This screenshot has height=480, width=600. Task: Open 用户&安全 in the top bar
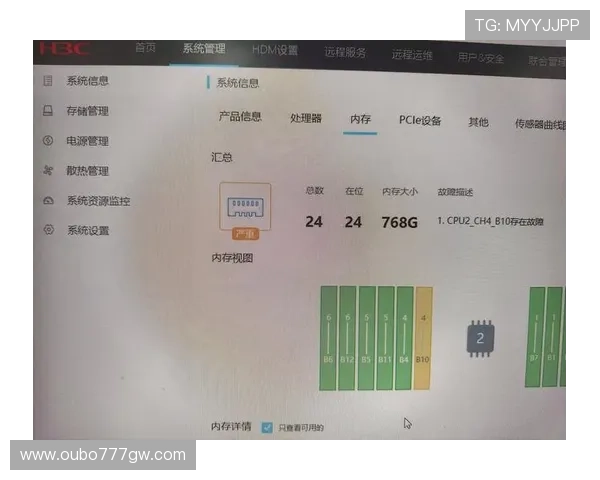[481, 58]
